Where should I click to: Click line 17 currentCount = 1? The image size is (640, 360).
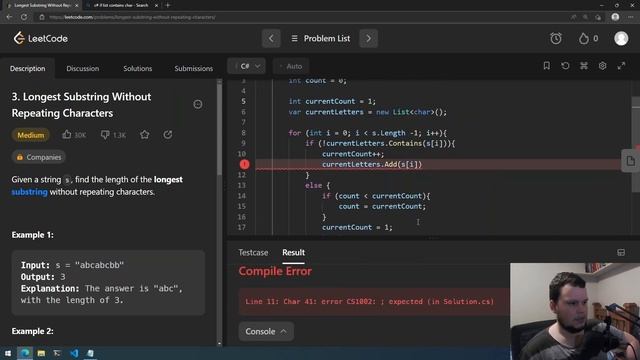pyautogui.click(x=357, y=227)
